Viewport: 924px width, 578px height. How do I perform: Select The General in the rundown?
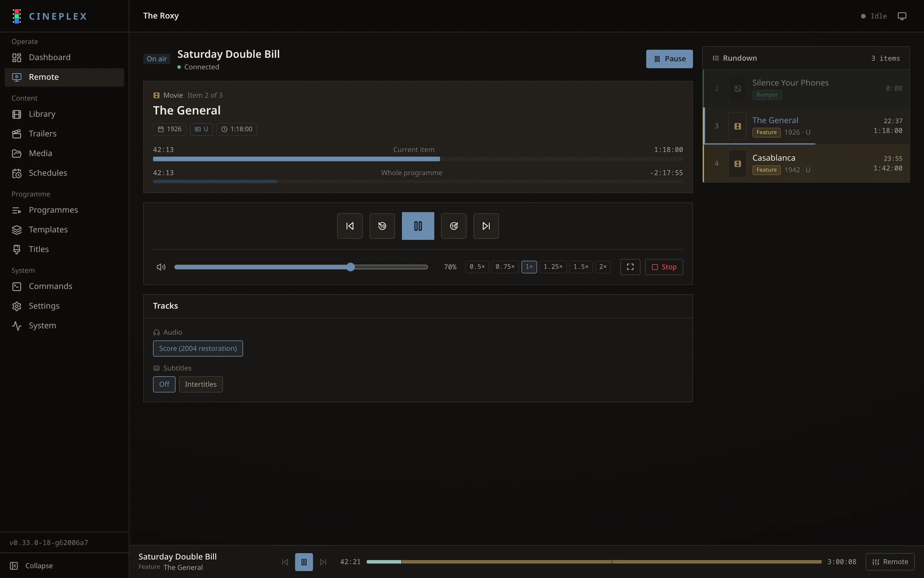(806, 126)
